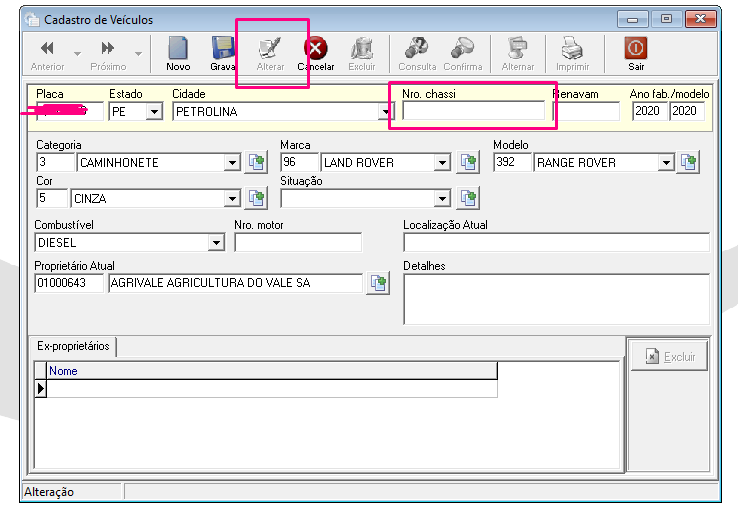Open the add-new button beside Modelo
Screen dimensions: 738x505
[x=688, y=162]
